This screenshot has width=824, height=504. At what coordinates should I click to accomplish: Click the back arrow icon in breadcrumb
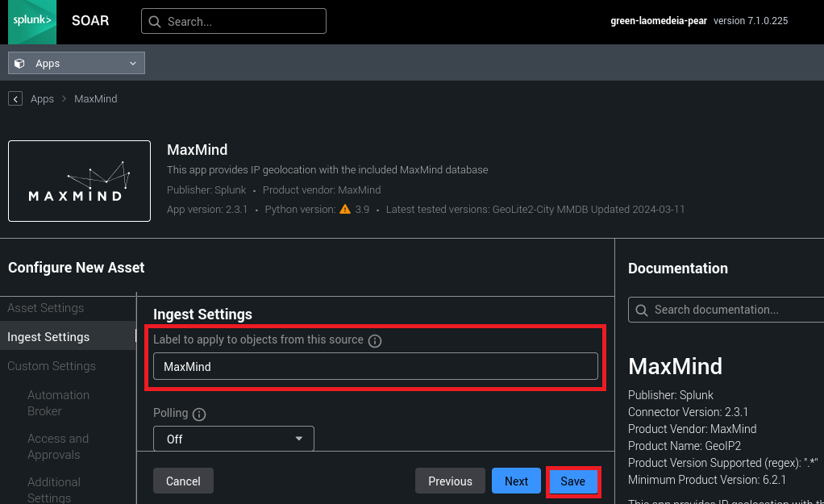coord(15,98)
